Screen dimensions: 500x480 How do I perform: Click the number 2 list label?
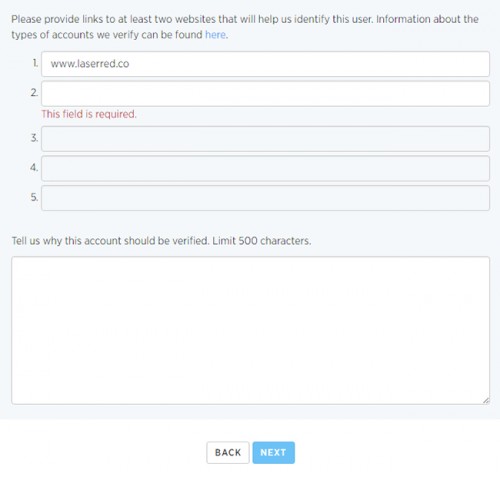point(34,92)
